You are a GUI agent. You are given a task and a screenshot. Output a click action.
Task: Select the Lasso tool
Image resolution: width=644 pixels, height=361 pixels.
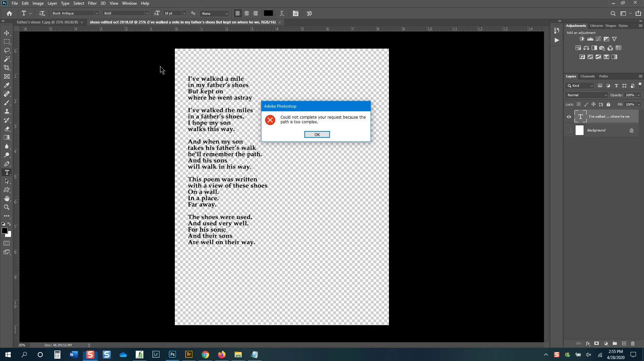point(7,50)
